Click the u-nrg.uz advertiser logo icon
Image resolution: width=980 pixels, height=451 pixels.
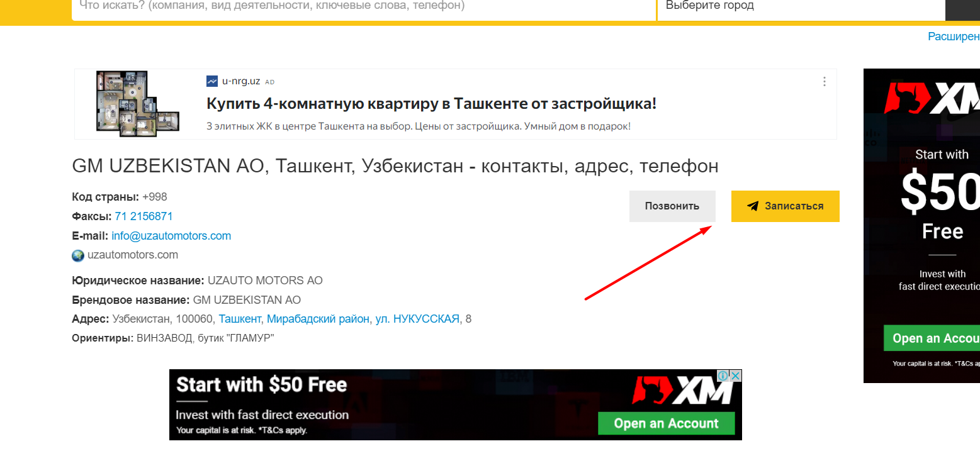tap(212, 81)
